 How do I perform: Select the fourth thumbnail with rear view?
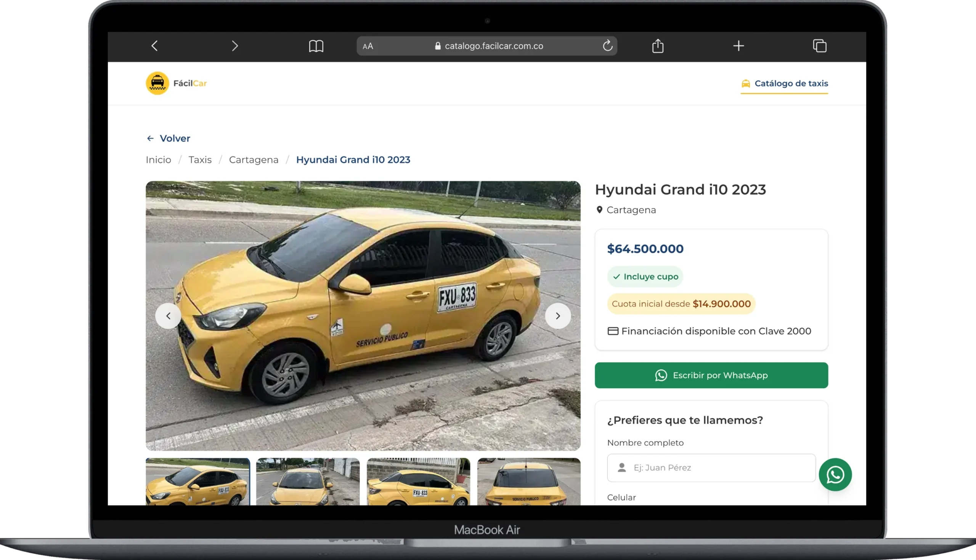(x=529, y=482)
